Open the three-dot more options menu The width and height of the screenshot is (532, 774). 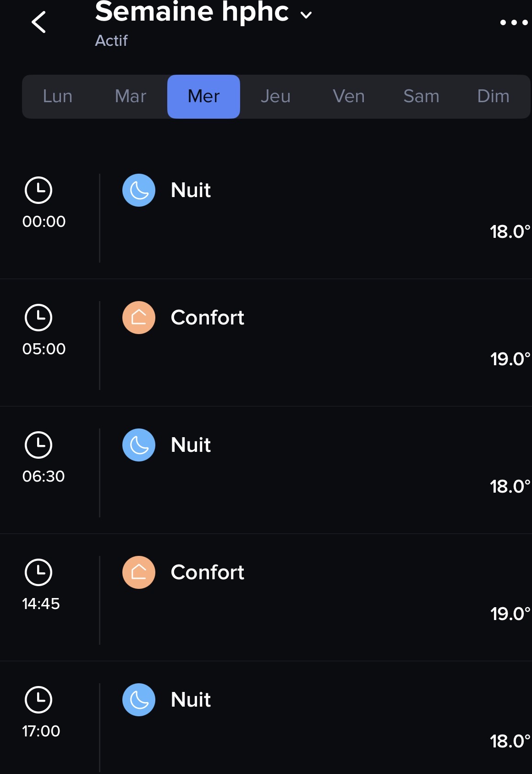pyautogui.click(x=514, y=22)
